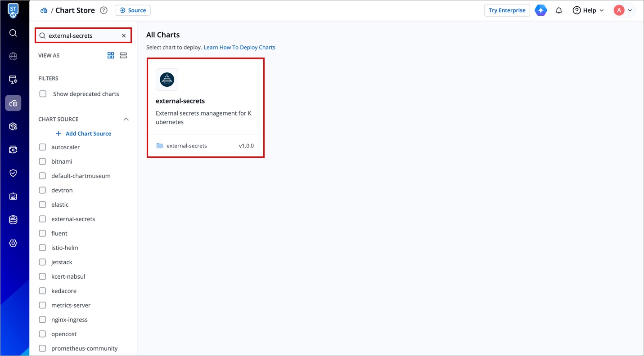Click the search icon in left sidebar

click(x=13, y=33)
